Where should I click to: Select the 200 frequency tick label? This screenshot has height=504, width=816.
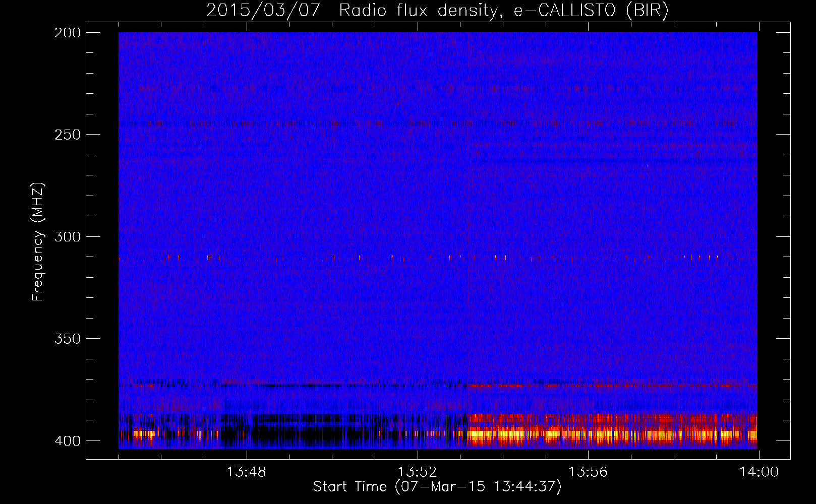click(67, 33)
